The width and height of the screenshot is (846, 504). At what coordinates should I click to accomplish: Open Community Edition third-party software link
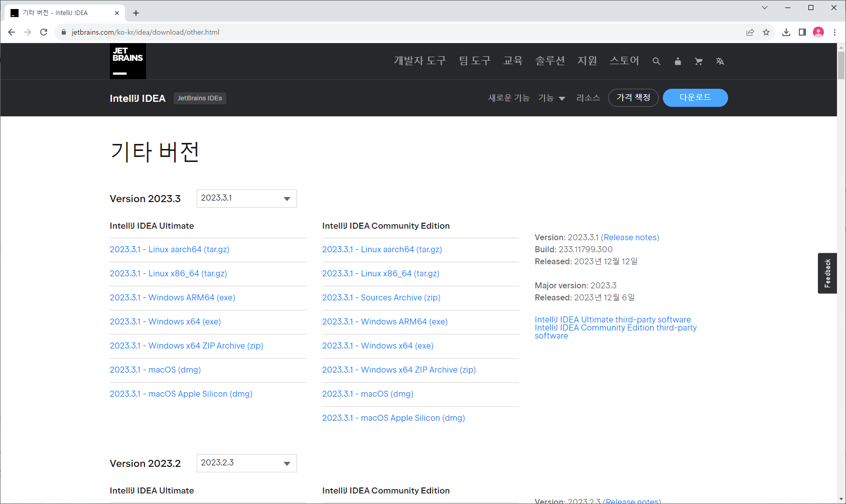[x=616, y=331]
